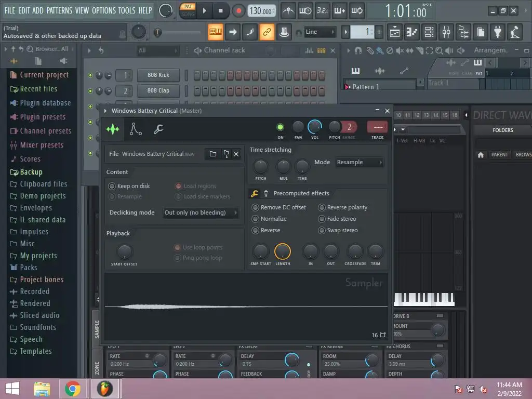Click the Sampler VOL knob
This screenshot has width=532, height=399.
coord(315,127)
